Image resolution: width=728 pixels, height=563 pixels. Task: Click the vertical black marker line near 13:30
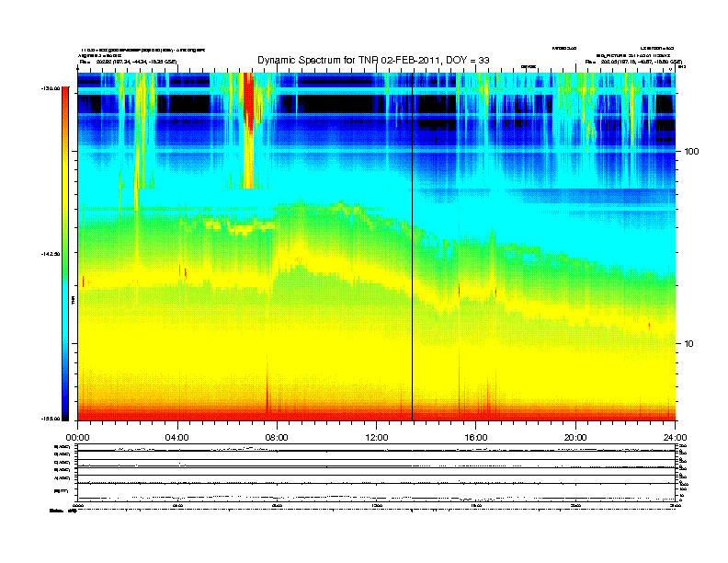click(x=413, y=247)
